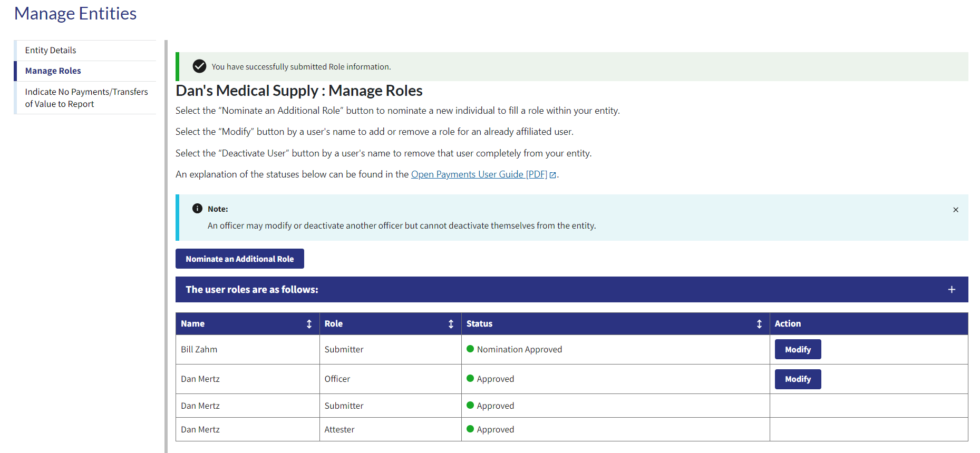Expand the user roles section plus icon

click(952, 290)
